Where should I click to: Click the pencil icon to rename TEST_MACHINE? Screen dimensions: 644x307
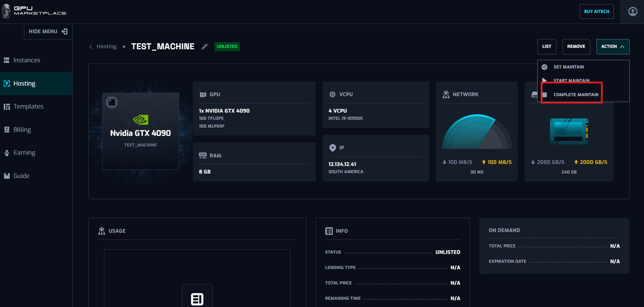coord(205,47)
